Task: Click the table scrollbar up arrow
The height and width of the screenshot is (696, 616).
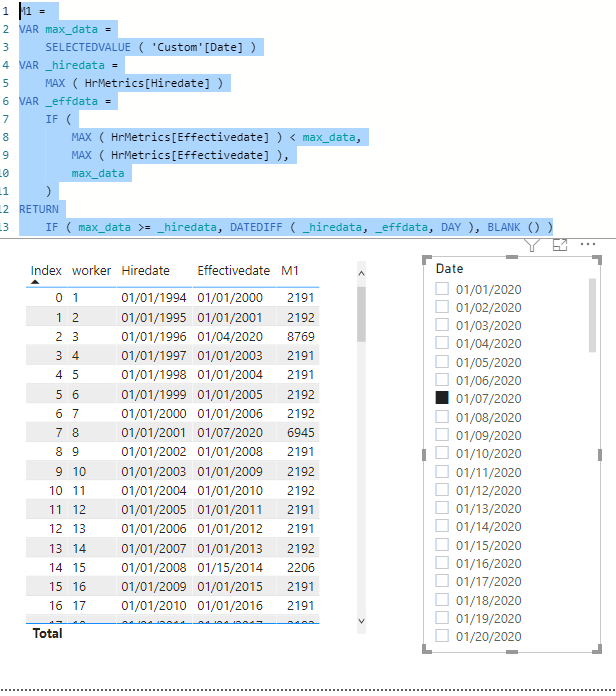Action: (x=361, y=273)
